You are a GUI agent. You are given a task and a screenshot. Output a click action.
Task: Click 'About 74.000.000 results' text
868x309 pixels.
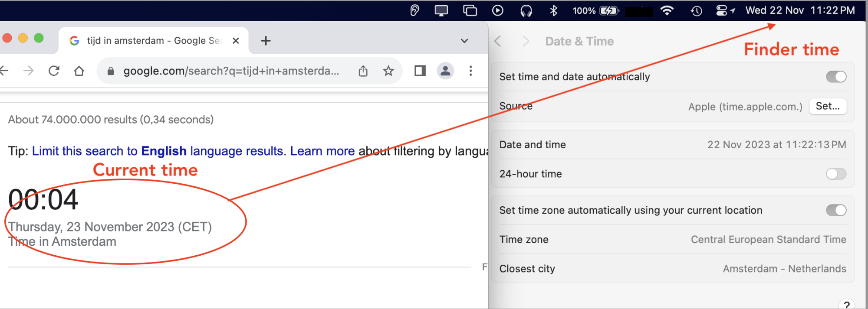111,120
